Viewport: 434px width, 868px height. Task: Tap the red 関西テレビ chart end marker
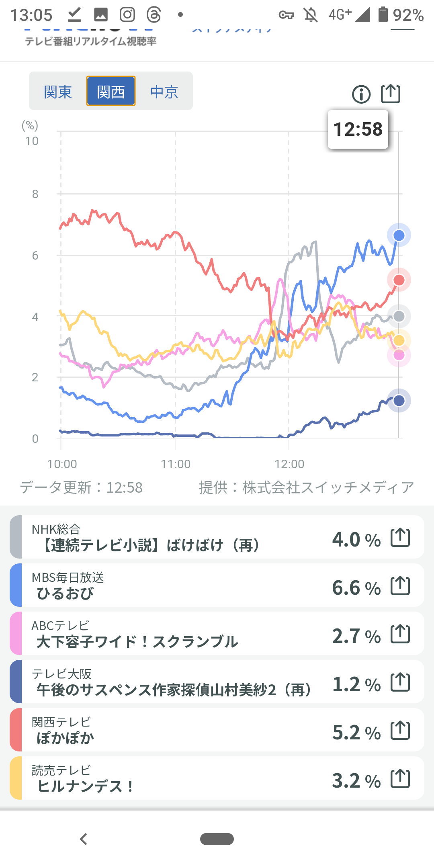click(x=399, y=280)
